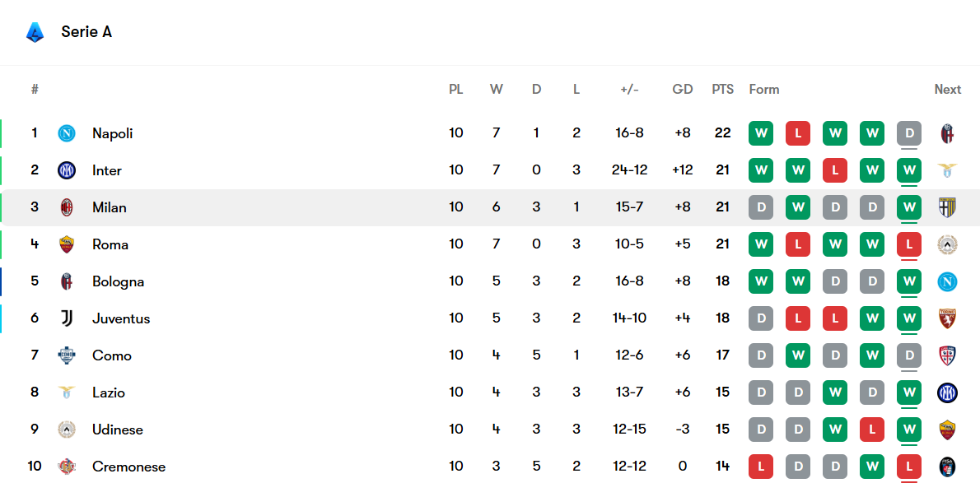Open the Serie A league title
The height and width of the screenshot is (483, 980).
pyautogui.click(x=86, y=32)
